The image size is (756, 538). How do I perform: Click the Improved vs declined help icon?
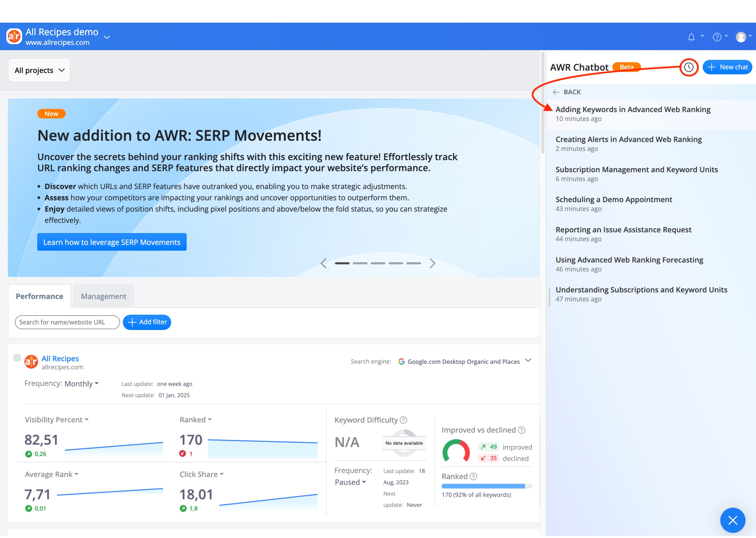[521, 430]
